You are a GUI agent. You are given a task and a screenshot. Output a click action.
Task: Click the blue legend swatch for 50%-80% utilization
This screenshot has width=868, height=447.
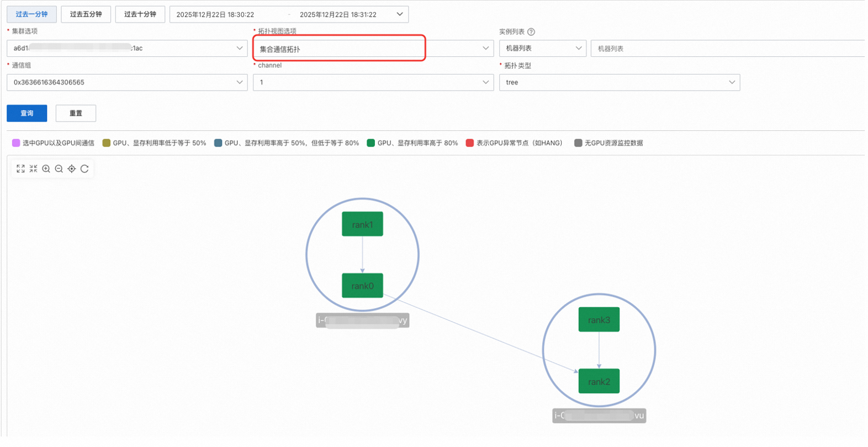(218, 143)
